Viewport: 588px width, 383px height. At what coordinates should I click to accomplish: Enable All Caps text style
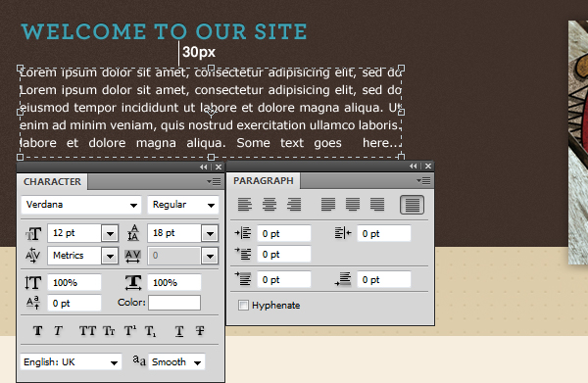tap(88, 331)
